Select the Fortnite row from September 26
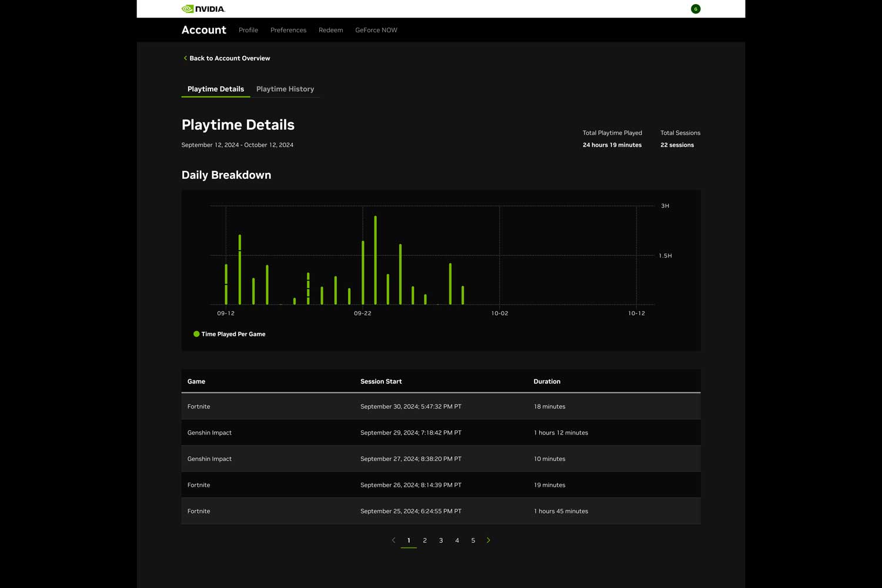882x588 pixels. (x=441, y=485)
